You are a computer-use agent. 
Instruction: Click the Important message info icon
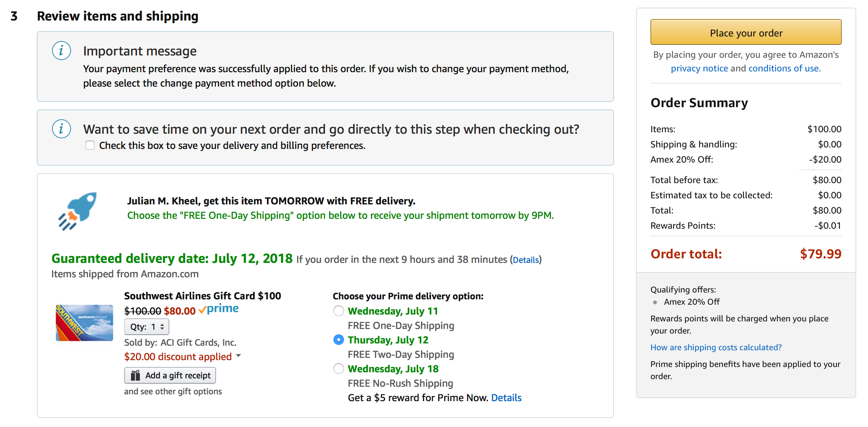click(62, 51)
